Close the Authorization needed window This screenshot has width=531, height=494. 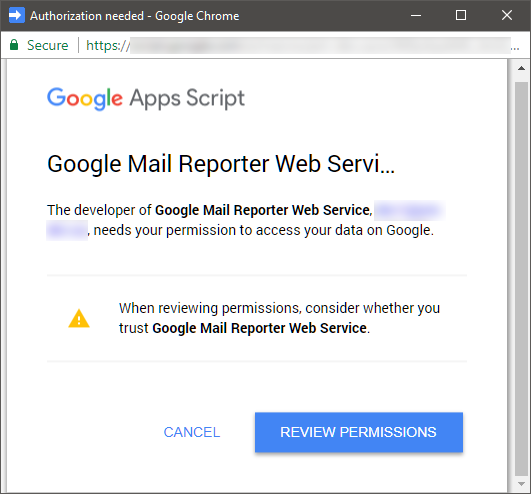click(507, 15)
